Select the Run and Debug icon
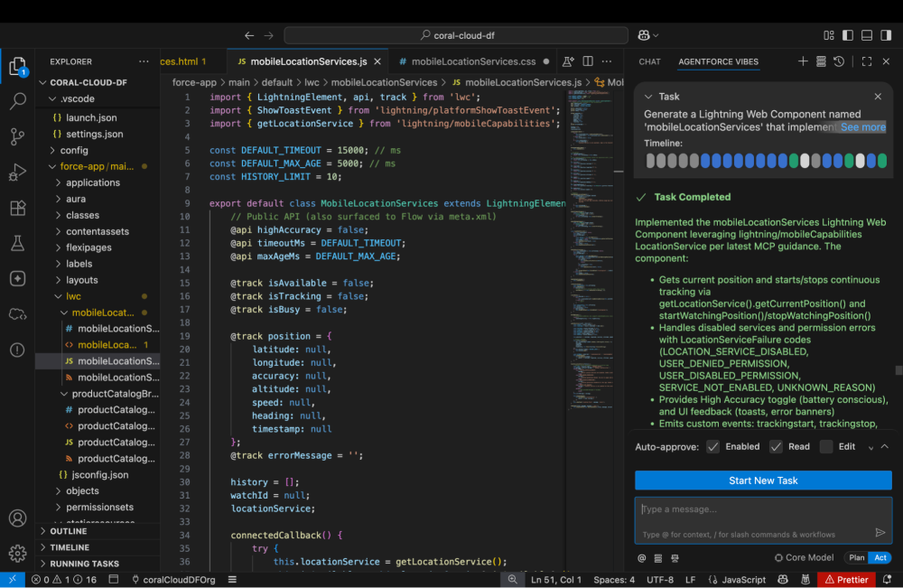Viewport: 903px width, 588px height. [17, 171]
